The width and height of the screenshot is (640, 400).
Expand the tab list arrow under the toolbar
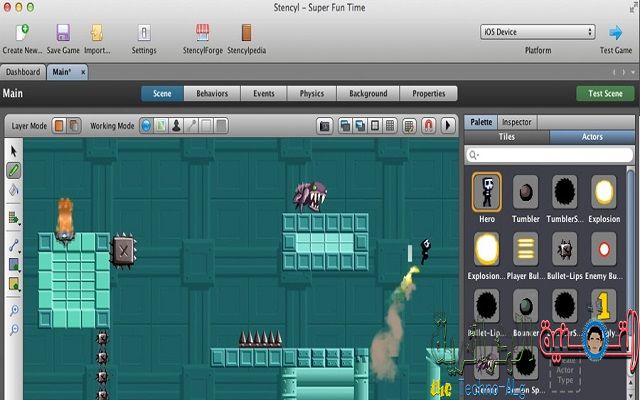pyautogui.click(x=631, y=72)
